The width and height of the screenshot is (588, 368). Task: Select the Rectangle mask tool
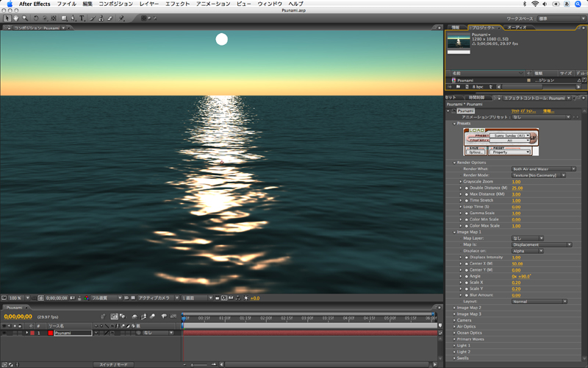[x=64, y=18]
